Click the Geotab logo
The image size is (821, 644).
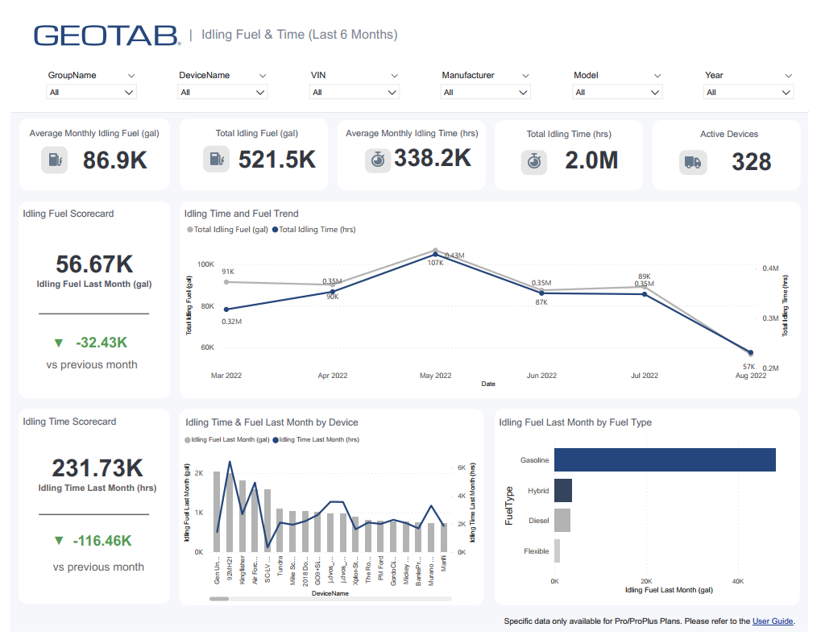tap(107, 35)
